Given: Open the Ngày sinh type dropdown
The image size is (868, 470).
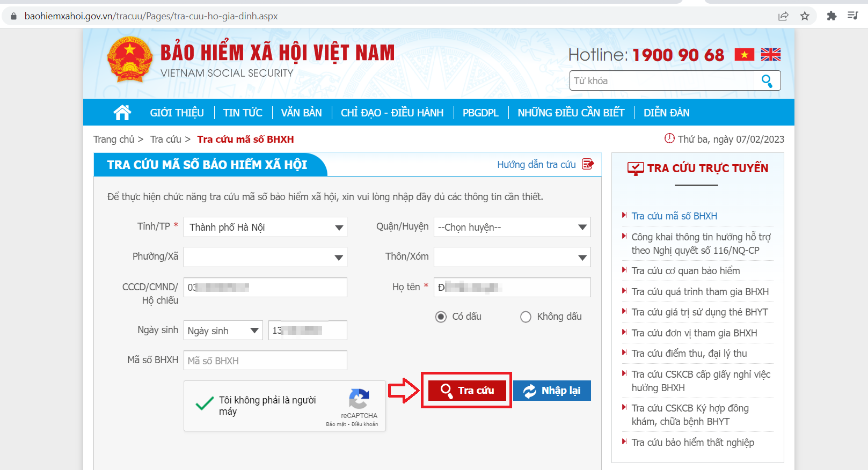Looking at the screenshot, I should coord(223,331).
